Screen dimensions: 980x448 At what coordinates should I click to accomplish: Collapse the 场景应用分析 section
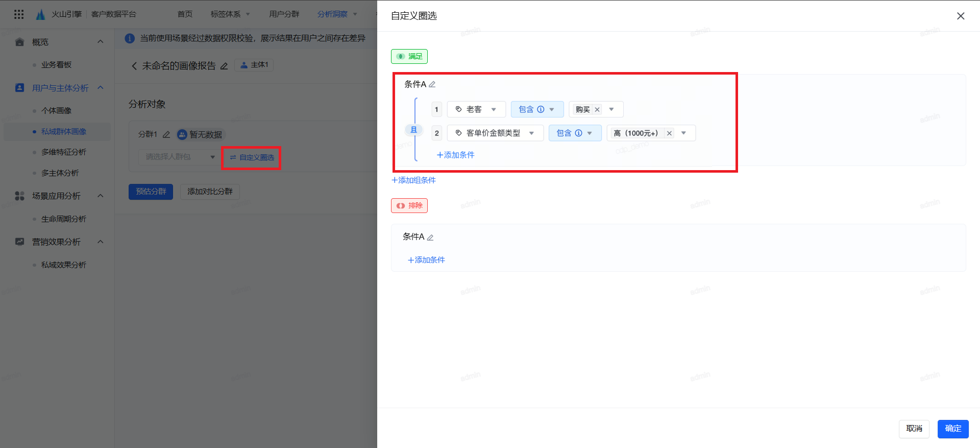(x=101, y=196)
